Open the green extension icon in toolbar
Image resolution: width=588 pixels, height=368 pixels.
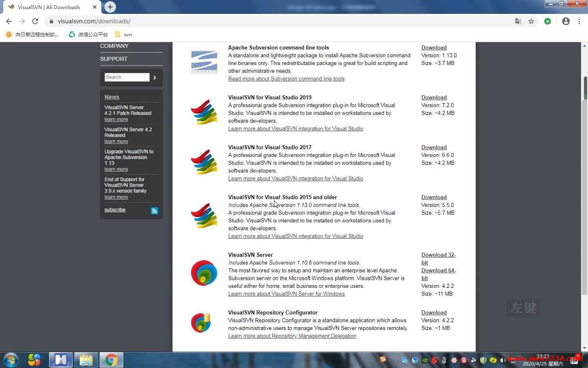click(x=548, y=21)
